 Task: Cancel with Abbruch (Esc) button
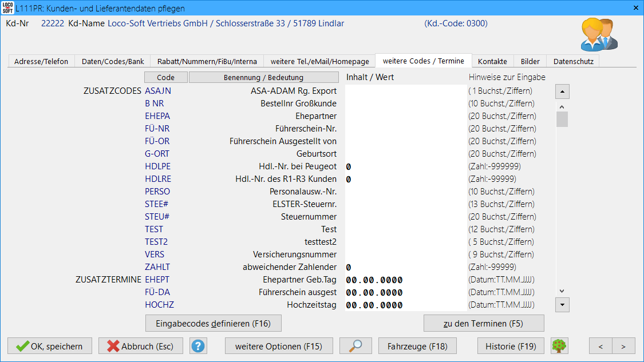(140, 346)
